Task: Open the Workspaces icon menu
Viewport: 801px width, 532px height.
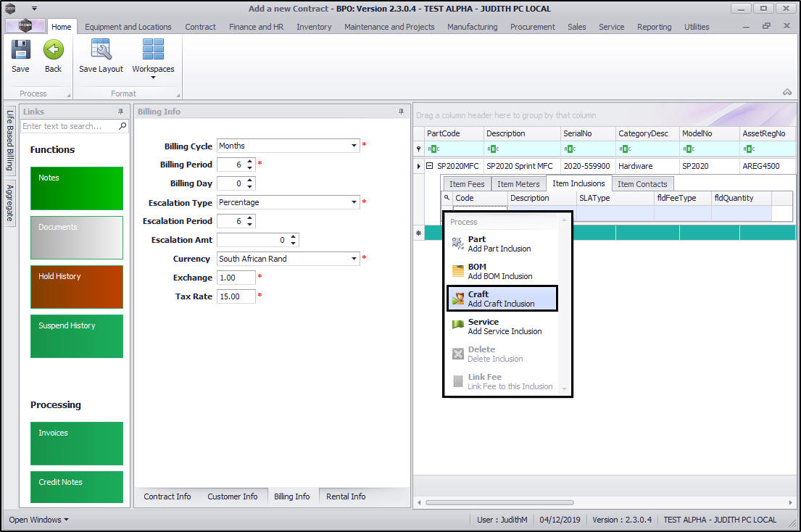Action: tap(153, 50)
